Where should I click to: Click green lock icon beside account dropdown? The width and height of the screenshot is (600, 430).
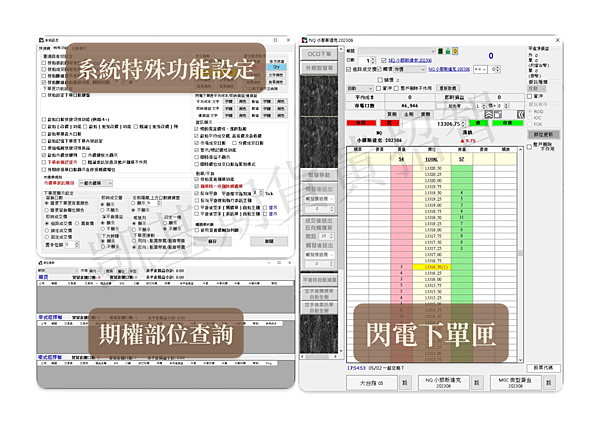pos(448,51)
